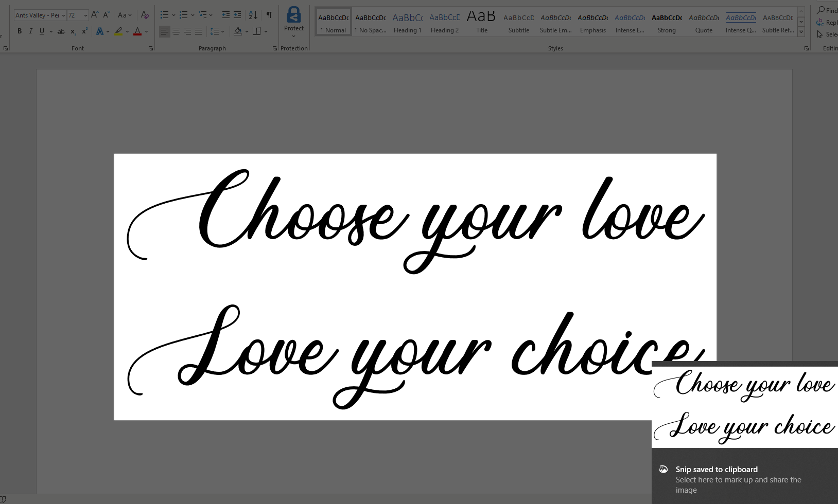This screenshot has height=504, width=838.
Task: Increase the paragraph indent
Action: coord(237,15)
